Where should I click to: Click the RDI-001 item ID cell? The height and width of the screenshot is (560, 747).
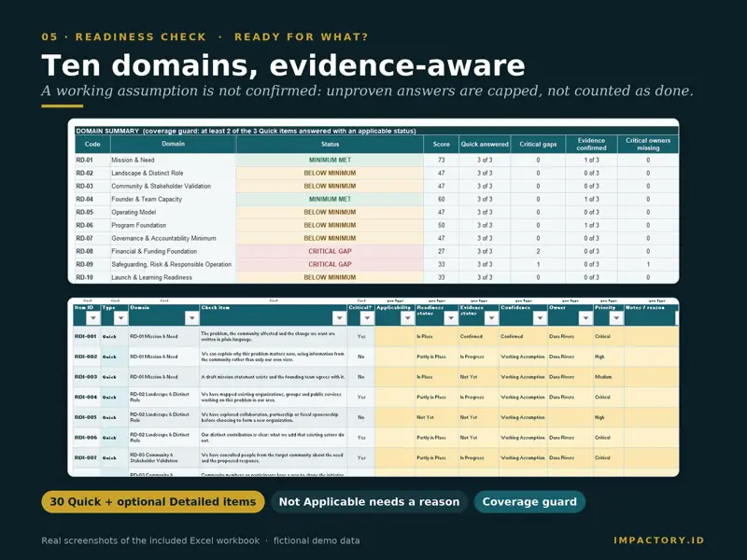86,336
